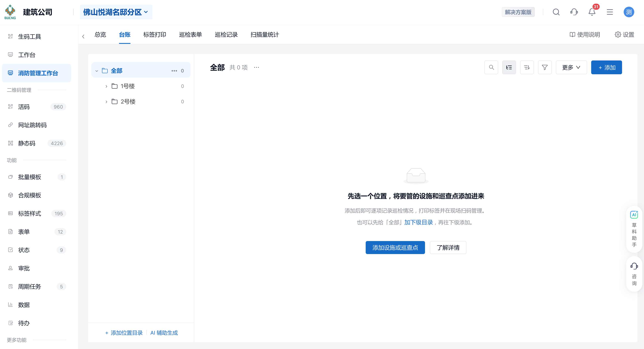Collapse the 全部 folder chevron
Screen dimensions: 644x349
pyautogui.click(x=97, y=71)
